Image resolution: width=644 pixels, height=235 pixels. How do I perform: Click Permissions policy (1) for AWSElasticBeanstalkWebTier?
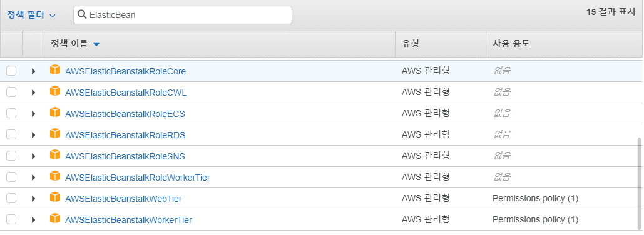click(x=535, y=199)
